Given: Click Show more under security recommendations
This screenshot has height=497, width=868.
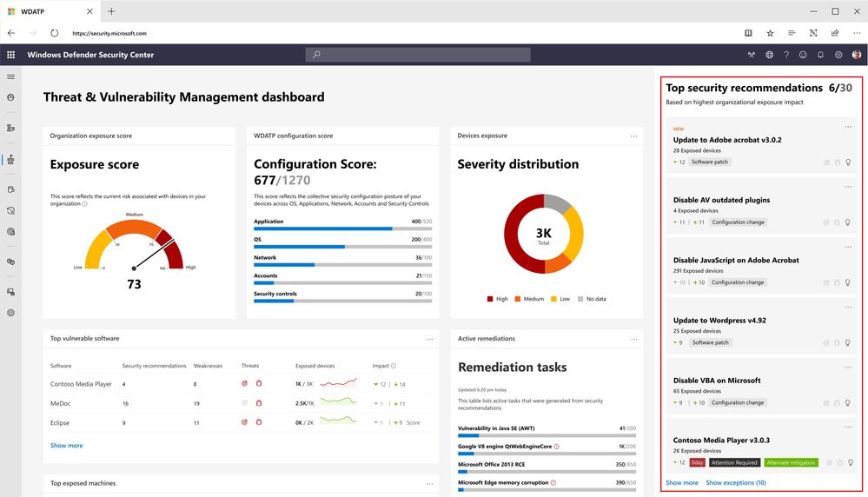Looking at the screenshot, I should tap(681, 482).
